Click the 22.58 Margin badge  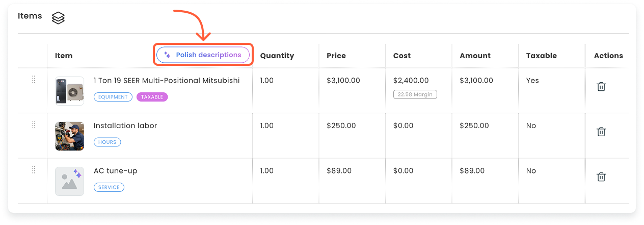click(x=415, y=94)
